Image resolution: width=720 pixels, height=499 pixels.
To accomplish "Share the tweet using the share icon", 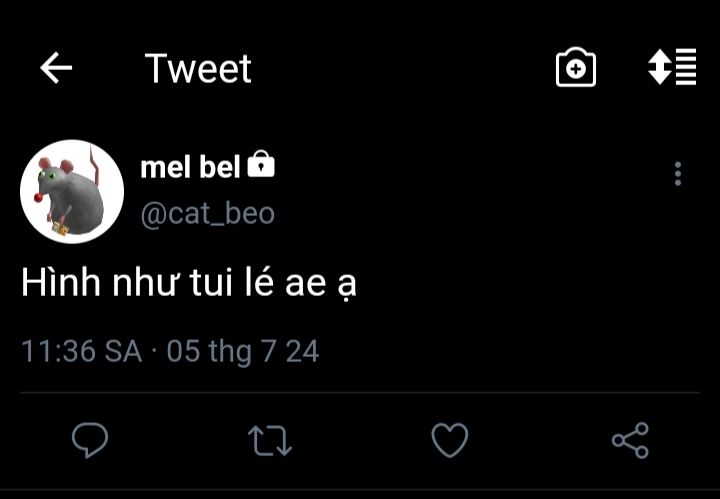I will 630,440.
